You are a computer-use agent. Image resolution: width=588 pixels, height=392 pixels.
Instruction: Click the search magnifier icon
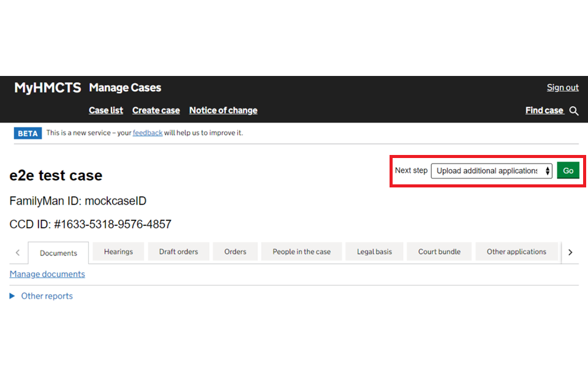pyautogui.click(x=574, y=111)
